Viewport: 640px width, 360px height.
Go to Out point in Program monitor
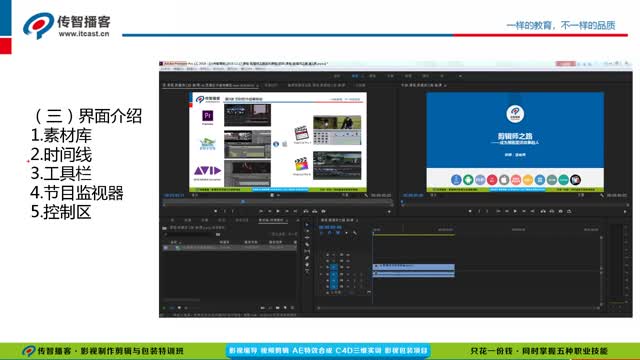[x=532, y=211]
